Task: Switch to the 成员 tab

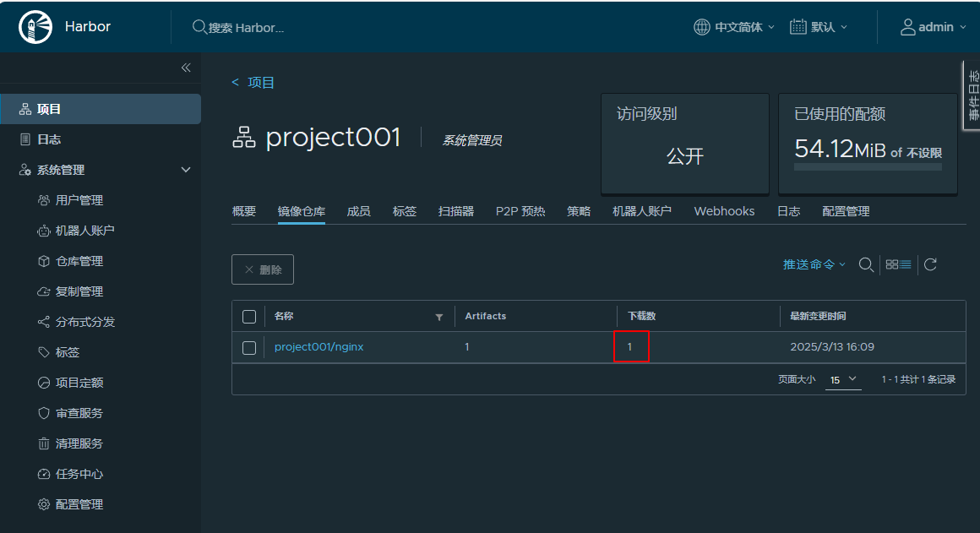Action: [x=359, y=211]
